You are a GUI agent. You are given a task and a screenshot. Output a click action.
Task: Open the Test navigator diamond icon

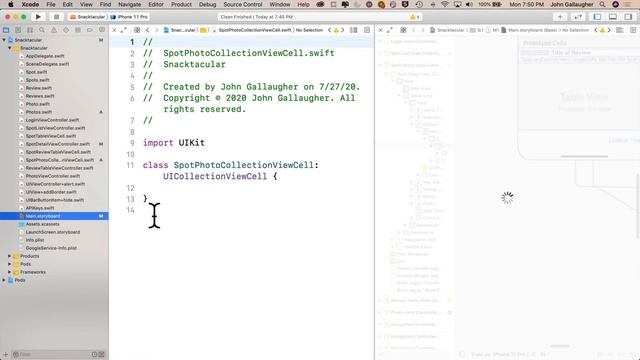(66, 30)
